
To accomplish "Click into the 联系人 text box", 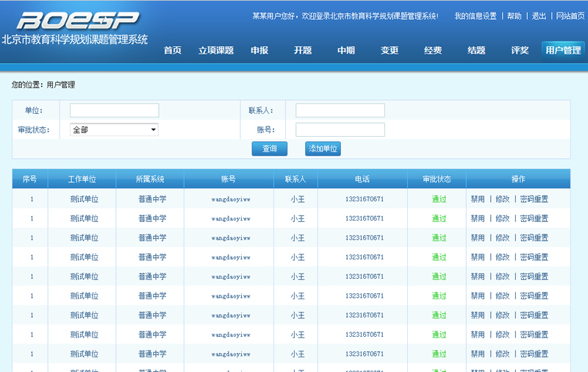I will (x=340, y=110).
